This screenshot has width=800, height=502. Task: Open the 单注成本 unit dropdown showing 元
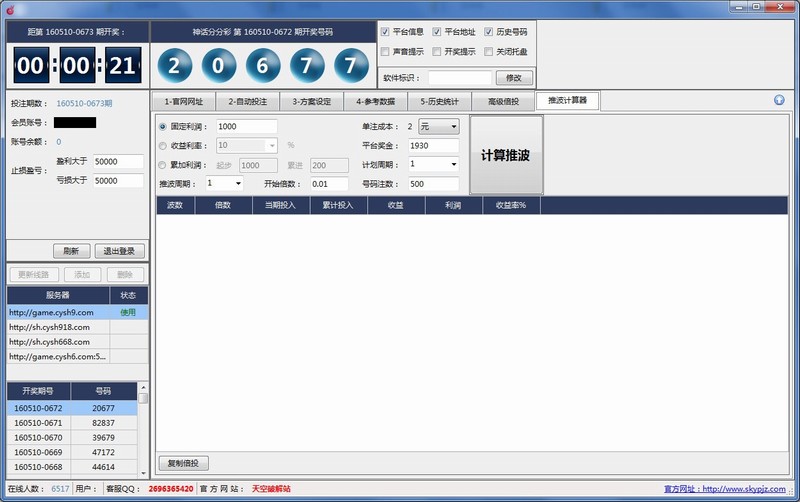click(439, 127)
